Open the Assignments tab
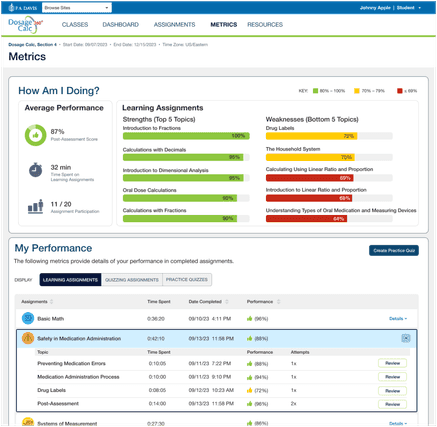Screen dimensions: 437x427 click(x=174, y=25)
